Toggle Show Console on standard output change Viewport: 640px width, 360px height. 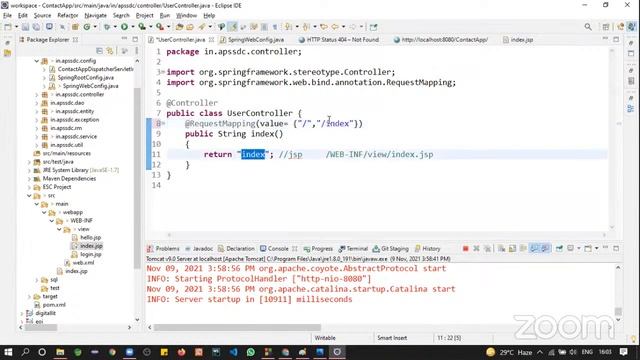[x=534, y=249]
